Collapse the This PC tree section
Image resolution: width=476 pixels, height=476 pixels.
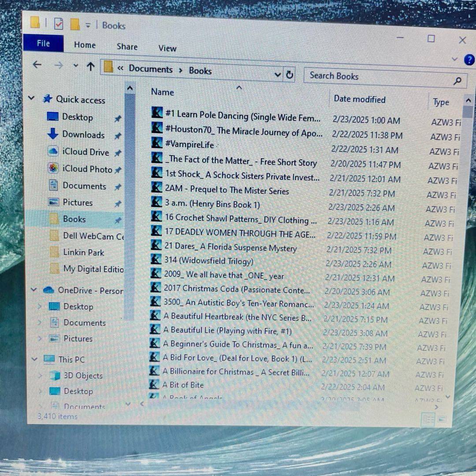click(x=34, y=359)
